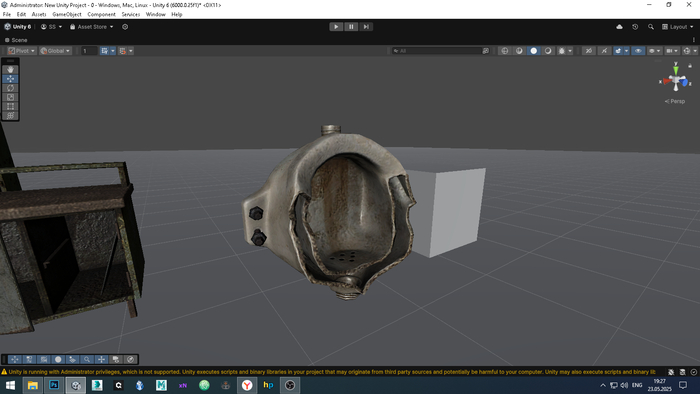Open Unity search magnifier icon

[x=651, y=27]
